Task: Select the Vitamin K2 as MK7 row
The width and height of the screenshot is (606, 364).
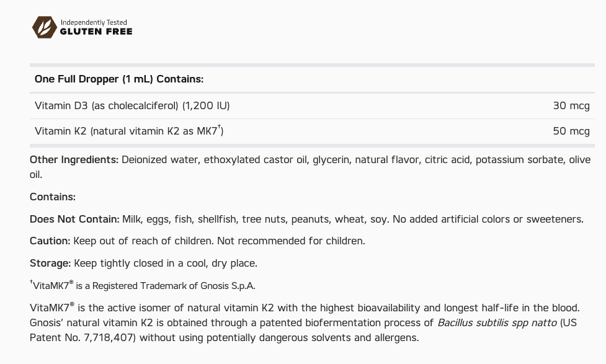Action: (x=128, y=131)
